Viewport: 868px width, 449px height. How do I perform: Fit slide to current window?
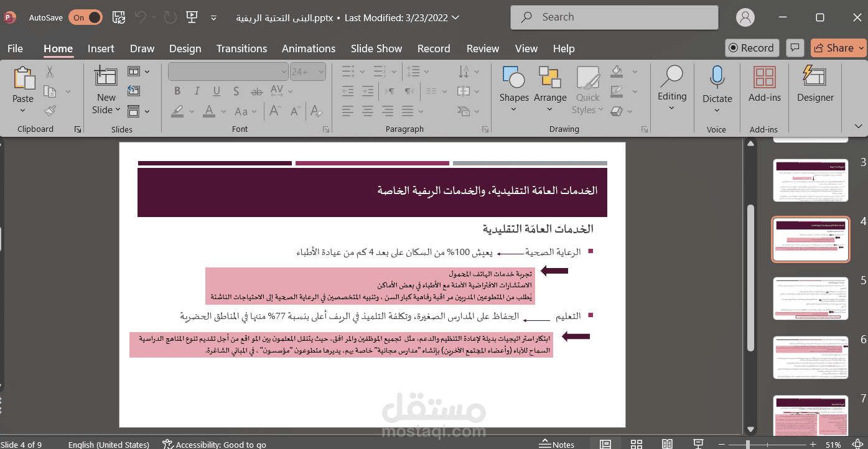pyautogui.click(x=859, y=444)
